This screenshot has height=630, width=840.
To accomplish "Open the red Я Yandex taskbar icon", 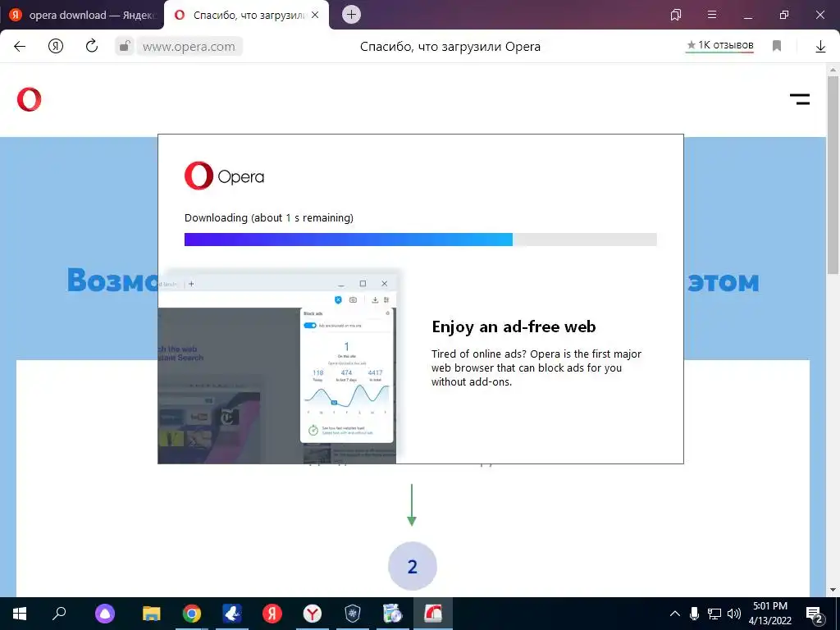I will pos(272,614).
